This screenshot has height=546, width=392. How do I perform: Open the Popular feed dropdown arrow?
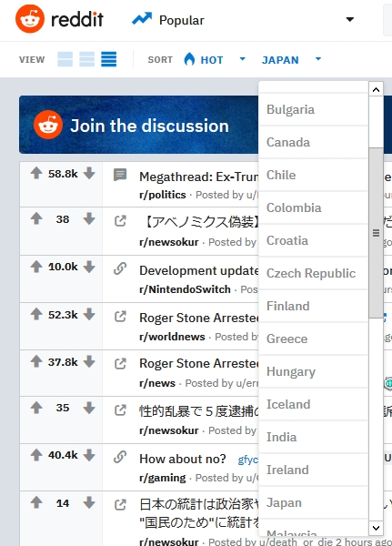coord(350,19)
